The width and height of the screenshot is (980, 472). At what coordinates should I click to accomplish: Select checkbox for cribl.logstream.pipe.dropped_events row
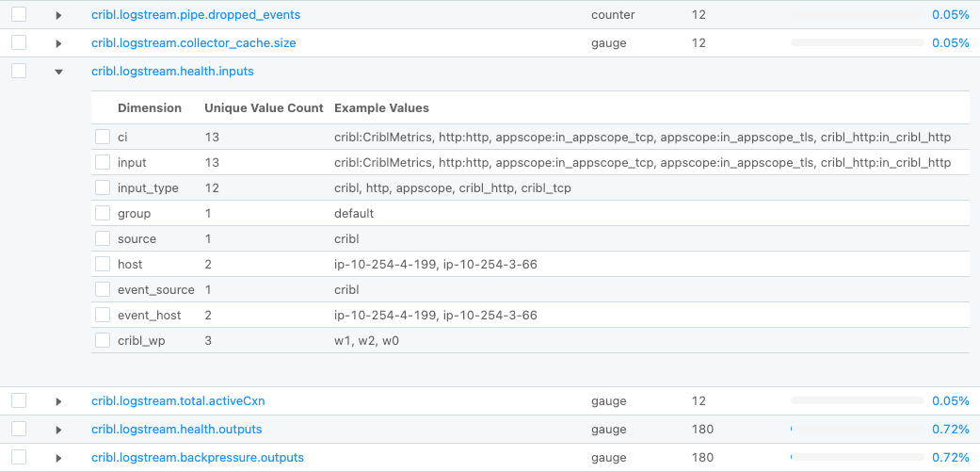pos(19,14)
